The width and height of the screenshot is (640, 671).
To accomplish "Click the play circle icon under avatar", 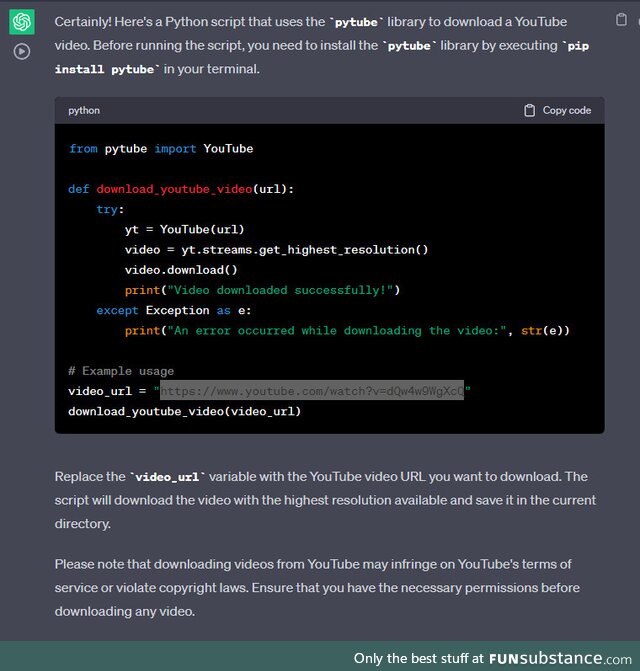I will pyautogui.click(x=22, y=51).
